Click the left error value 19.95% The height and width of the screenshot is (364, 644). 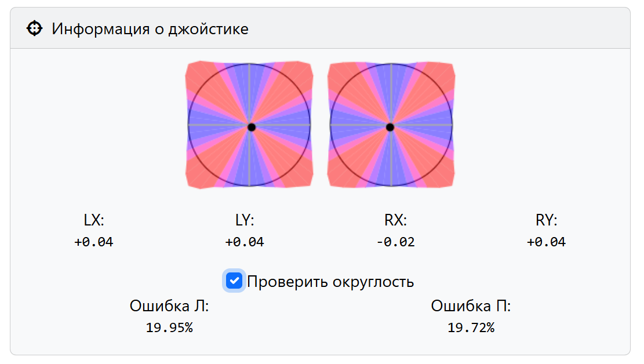(169, 327)
